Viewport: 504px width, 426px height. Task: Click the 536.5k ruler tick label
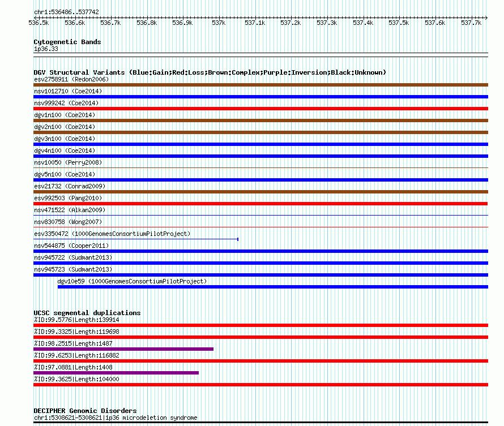(39, 23)
